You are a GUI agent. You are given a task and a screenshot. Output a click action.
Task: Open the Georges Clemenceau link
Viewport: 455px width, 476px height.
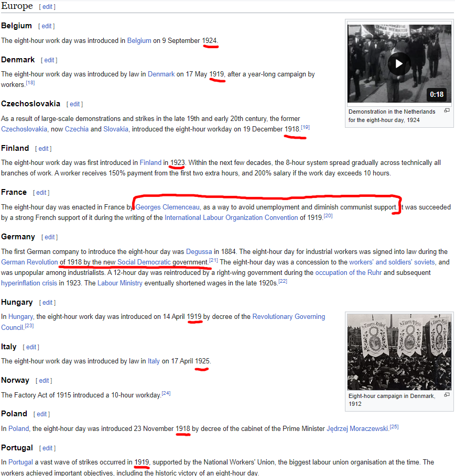(167, 207)
